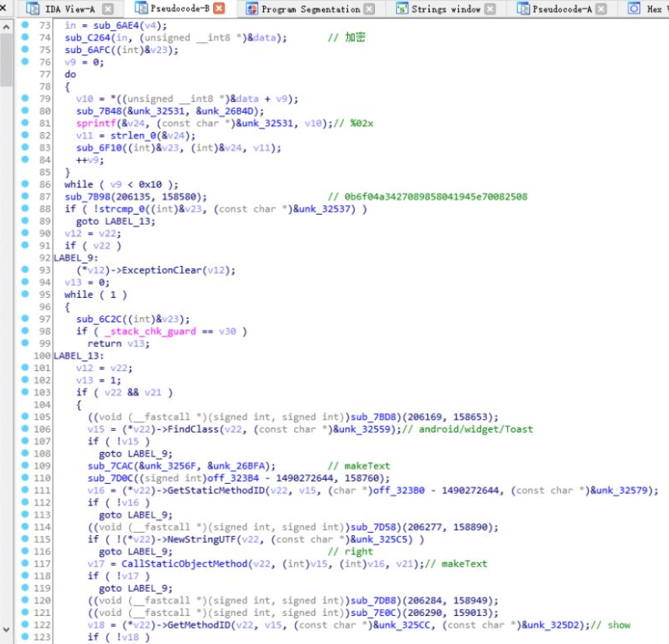Close the Pseudocode-B tab with red X
The image size is (669, 644).
pyautogui.click(x=219, y=8)
